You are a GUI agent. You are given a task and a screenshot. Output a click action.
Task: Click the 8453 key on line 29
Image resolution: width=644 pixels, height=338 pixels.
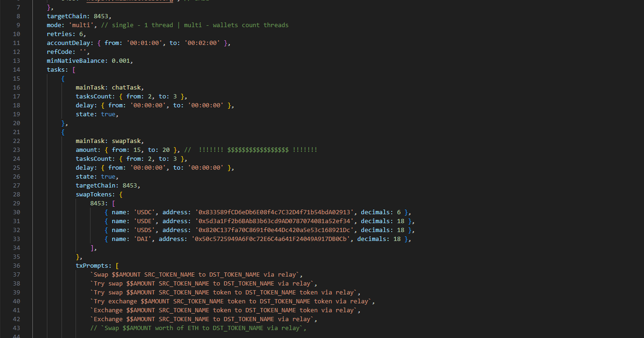tap(97, 203)
